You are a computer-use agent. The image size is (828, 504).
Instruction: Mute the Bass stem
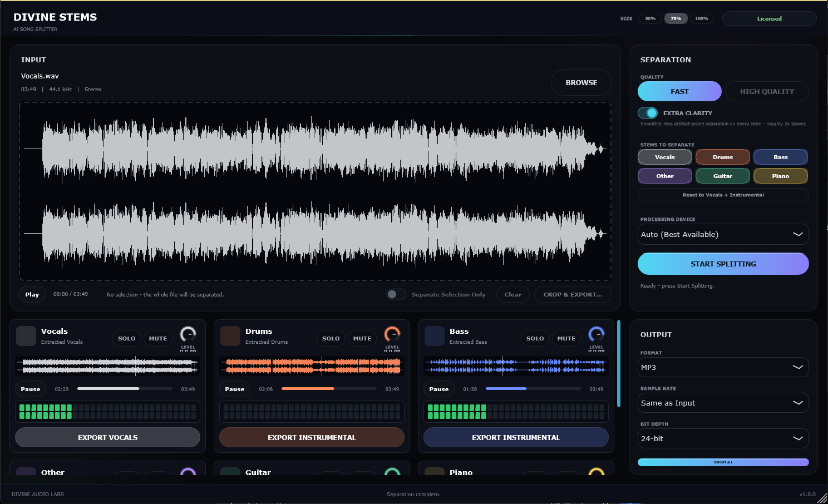(x=566, y=338)
